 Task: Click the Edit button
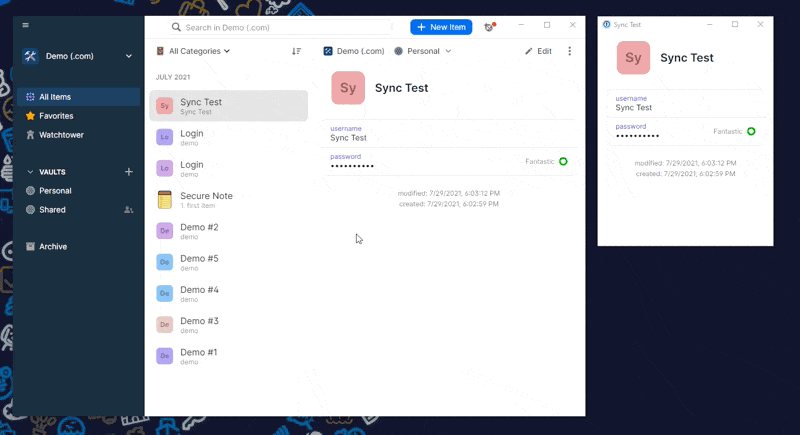click(538, 51)
